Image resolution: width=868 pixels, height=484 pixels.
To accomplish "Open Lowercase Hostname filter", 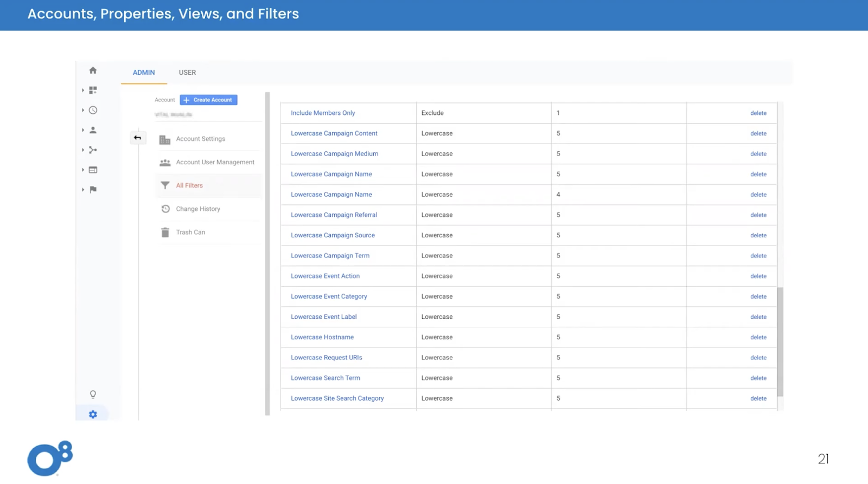I will pyautogui.click(x=322, y=337).
